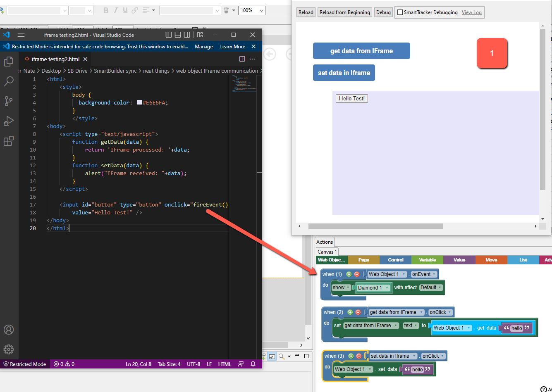Viewport: 552px width, 392px height.
Task: Open the Extensions icon in activity bar
Action: click(x=8, y=141)
